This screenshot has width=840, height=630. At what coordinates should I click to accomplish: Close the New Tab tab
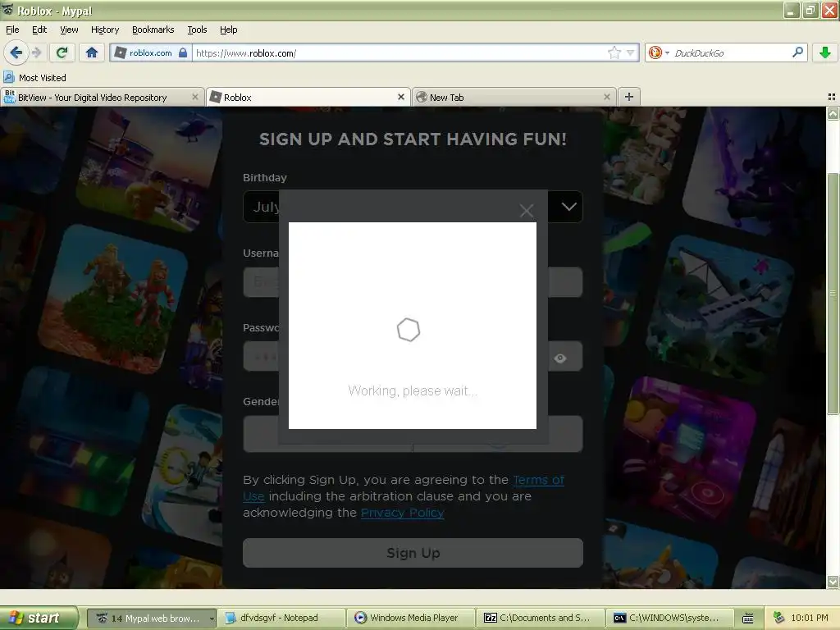pyautogui.click(x=606, y=97)
